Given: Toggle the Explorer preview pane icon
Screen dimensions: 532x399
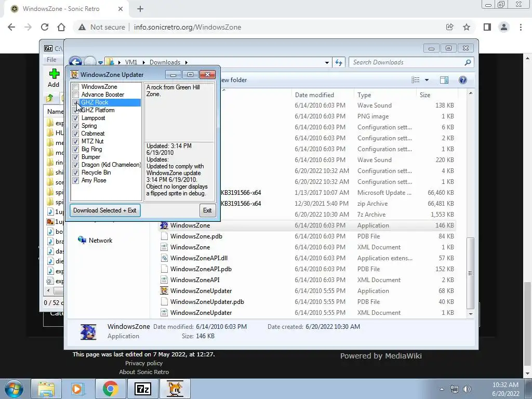Looking at the screenshot, I should (444, 80).
